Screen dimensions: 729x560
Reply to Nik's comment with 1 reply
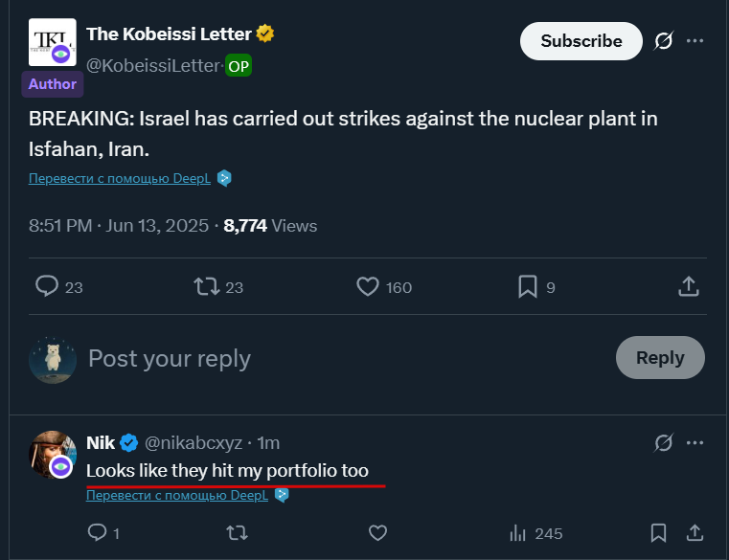click(97, 532)
